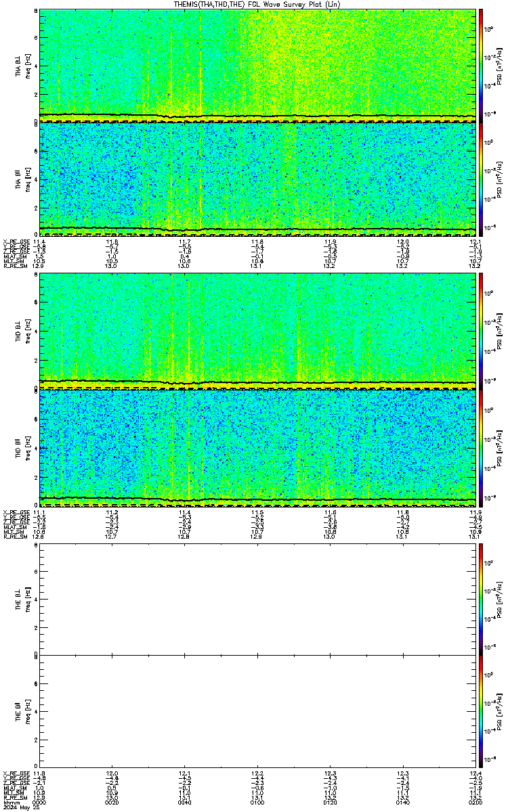Click the empty THE B⊥ plot panel
The width and height of the screenshot is (508, 812).
[x=257, y=599]
